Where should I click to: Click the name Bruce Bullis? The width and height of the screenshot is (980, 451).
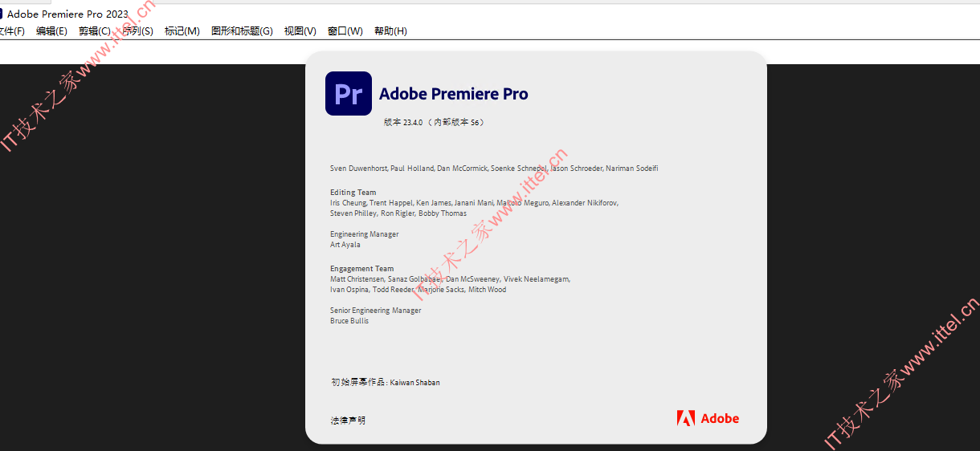349,321
